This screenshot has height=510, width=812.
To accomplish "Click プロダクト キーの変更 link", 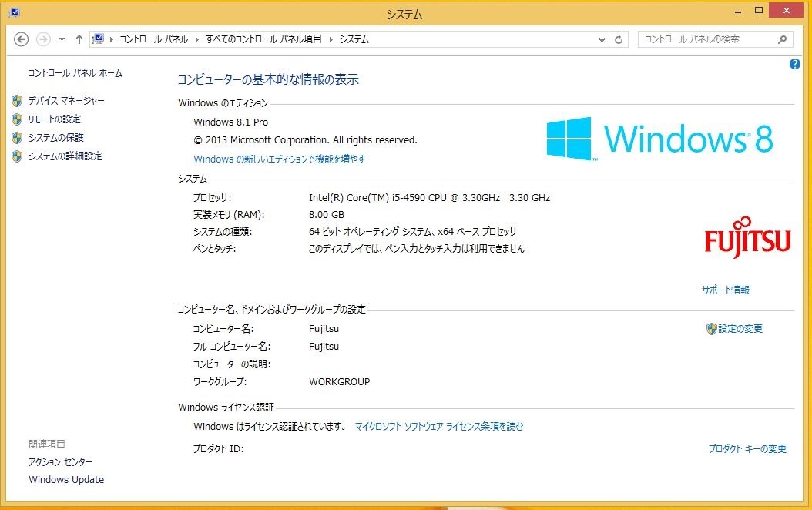I will point(747,449).
